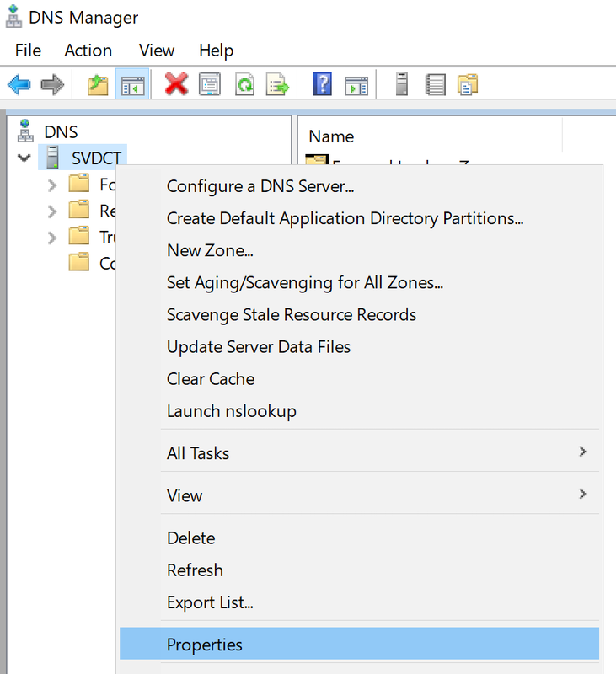Select Clear Cache from context menu
The image size is (616, 674).
(359, 379)
